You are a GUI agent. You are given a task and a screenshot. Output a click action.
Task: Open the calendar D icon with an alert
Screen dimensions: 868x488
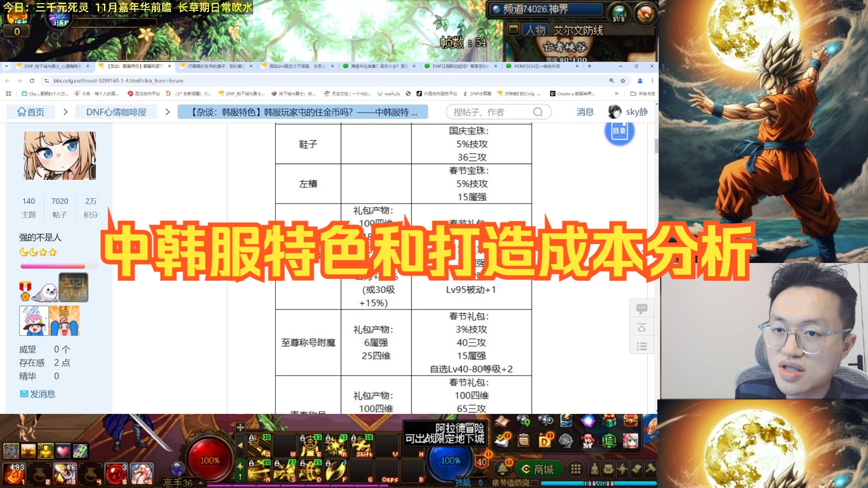tap(545, 440)
